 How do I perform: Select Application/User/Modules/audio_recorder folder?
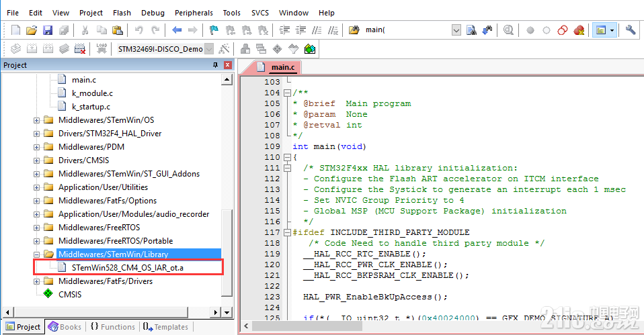click(x=134, y=214)
